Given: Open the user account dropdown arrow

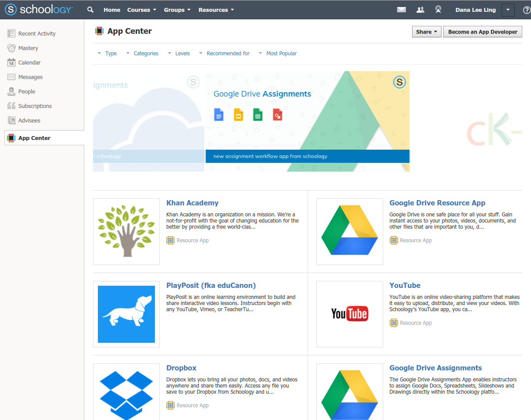Looking at the screenshot, I should point(508,10).
